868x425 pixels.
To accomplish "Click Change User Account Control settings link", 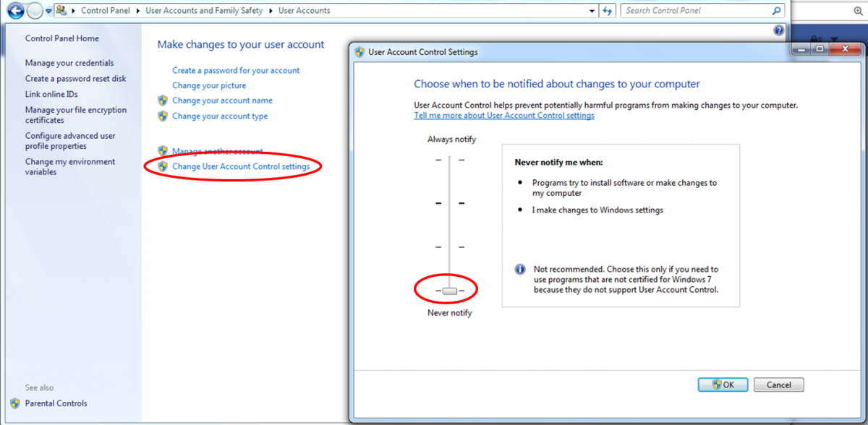I will (241, 167).
